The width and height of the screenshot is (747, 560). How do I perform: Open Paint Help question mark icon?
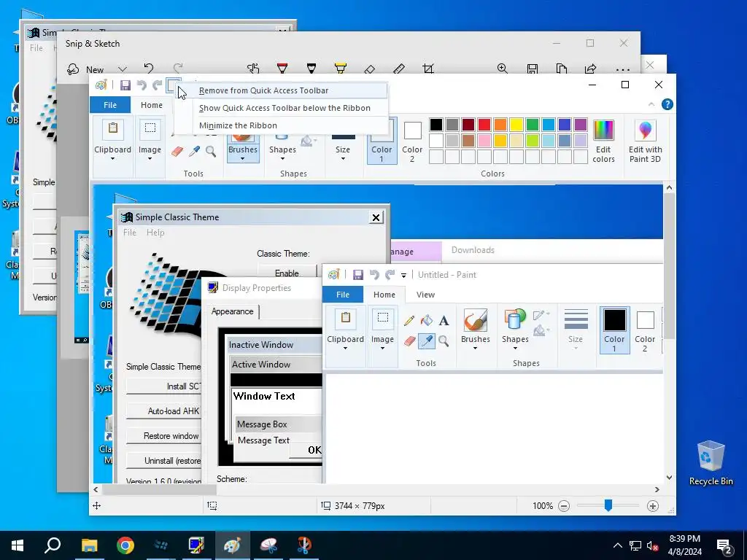coord(667,104)
